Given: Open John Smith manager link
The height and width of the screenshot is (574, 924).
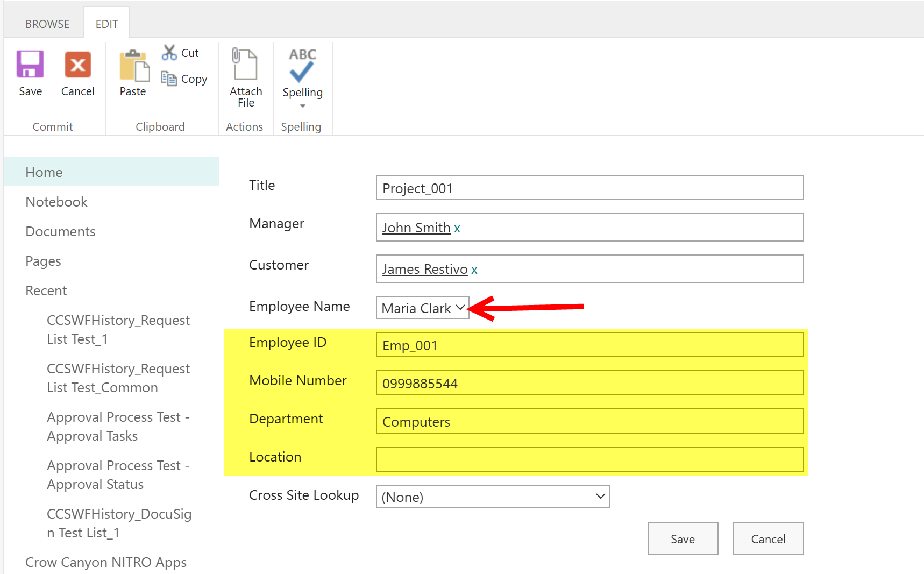Looking at the screenshot, I should [x=416, y=228].
